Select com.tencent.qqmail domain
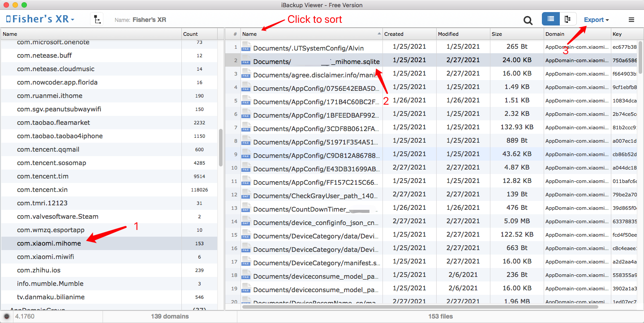644x323 pixels. coord(109,149)
